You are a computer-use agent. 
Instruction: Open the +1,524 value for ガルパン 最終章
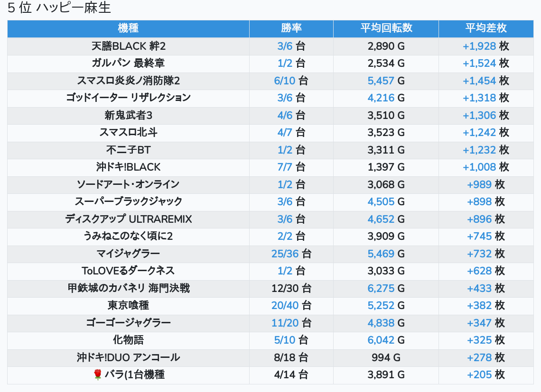(479, 63)
